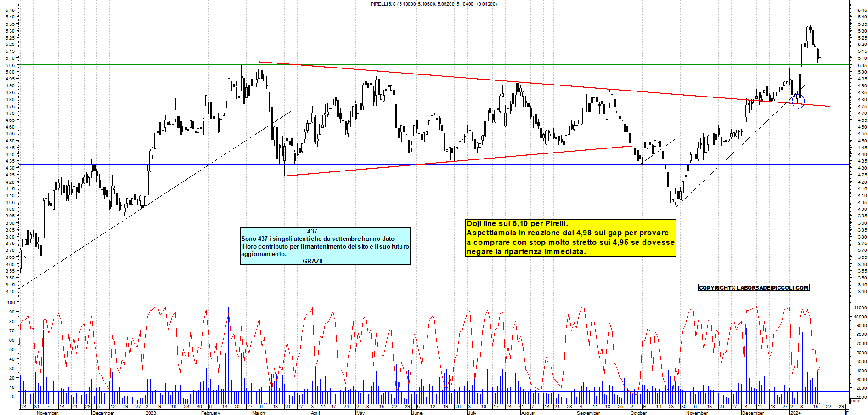This screenshot has height=415, width=868.
Task: Click the 'aggiornamento.' text in the cyan box
Action: click(x=264, y=254)
